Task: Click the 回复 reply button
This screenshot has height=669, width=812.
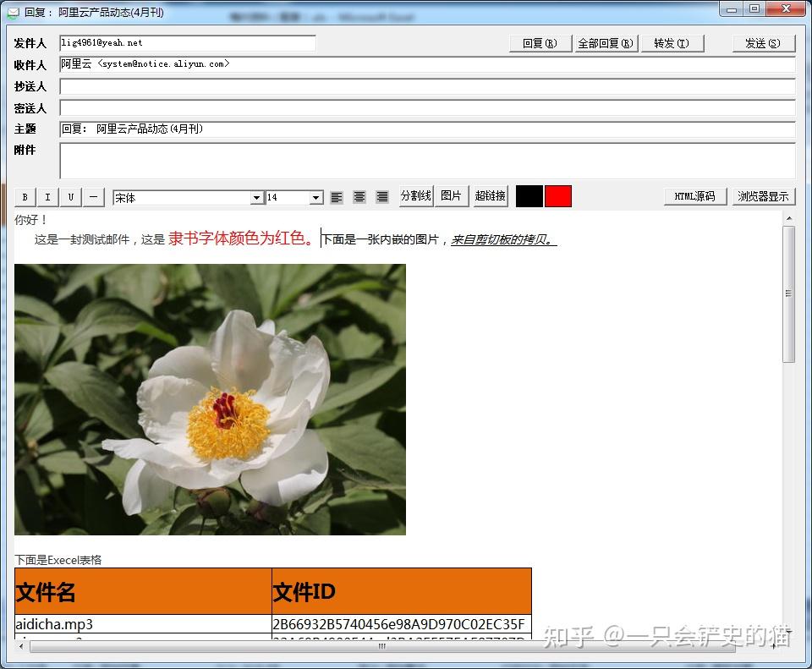Action: [x=540, y=42]
